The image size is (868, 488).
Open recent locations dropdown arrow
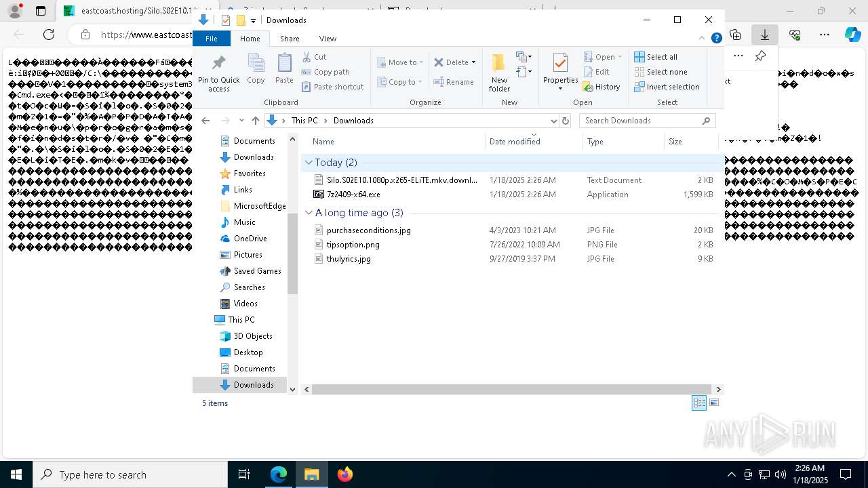pyautogui.click(x=241, y=121)
